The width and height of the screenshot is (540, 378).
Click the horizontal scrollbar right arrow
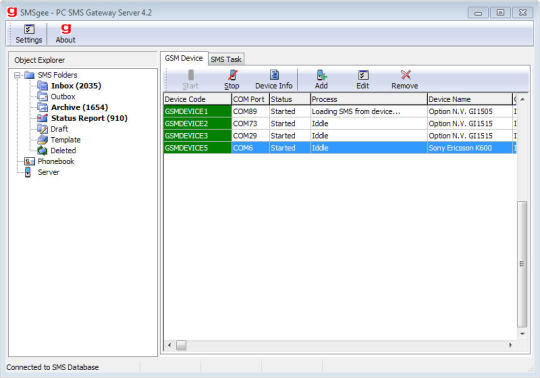[x=510, y=345]
